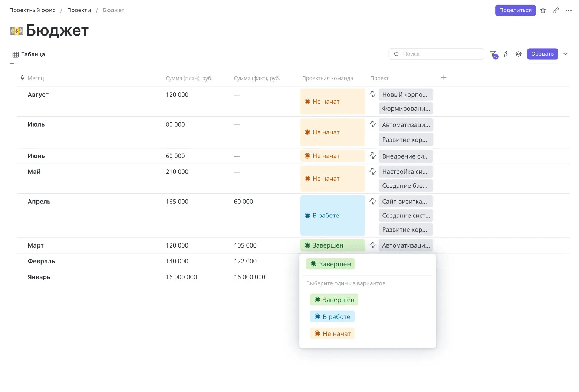Click selected Завершён tag at popup top
The width and height of the screenshot is (579, 392).
[x=330, y=264]
